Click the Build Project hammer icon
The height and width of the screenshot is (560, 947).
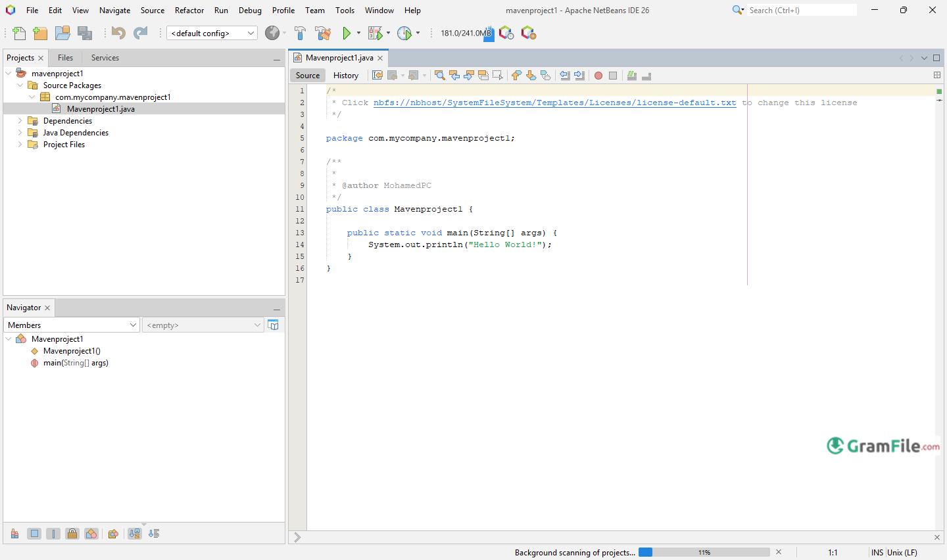(300, 33)
